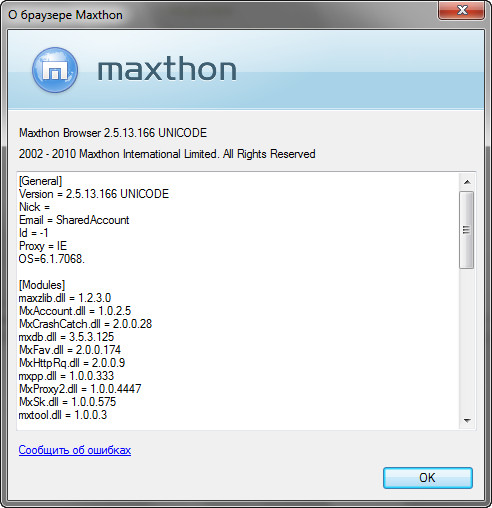The width and height of the screenshot is (492, 508).
Task: Click the "MxFav.dll = 2.0.0.174" line
Action: (x=70, y=350)
